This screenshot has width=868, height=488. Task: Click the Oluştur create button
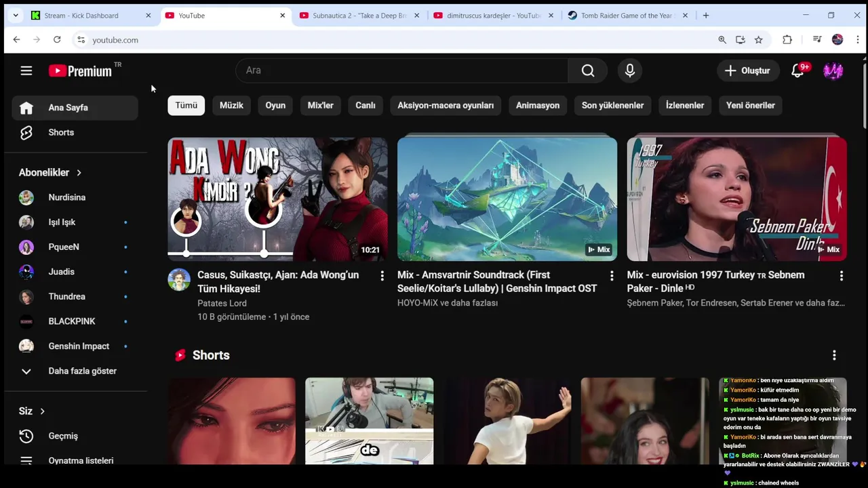coord(747,70)
